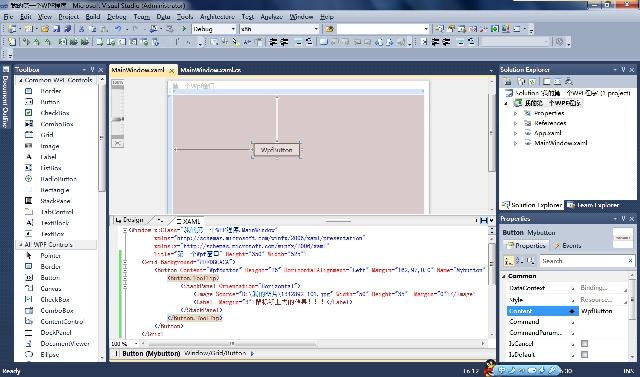The image size is (640, 377).
Task: Select the Ellipse control under All WPF Controls
Action: pyautogui.click(x=49, y=355)
